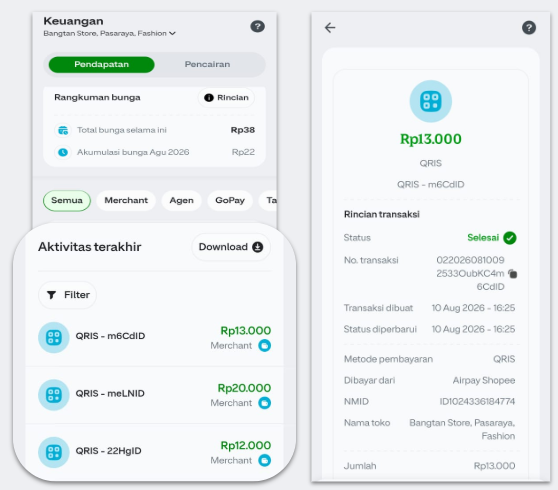This screenshot has width=558, height=490.
Task: Click the help icon on transaction detail screen
Action: (x=529, y=28)
